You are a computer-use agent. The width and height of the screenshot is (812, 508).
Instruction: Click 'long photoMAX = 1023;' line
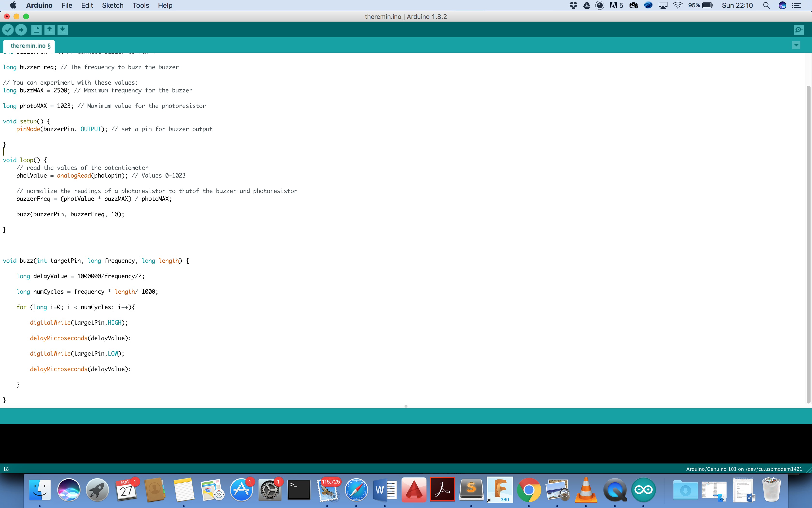pyautogui.click(x=104, y=106)
